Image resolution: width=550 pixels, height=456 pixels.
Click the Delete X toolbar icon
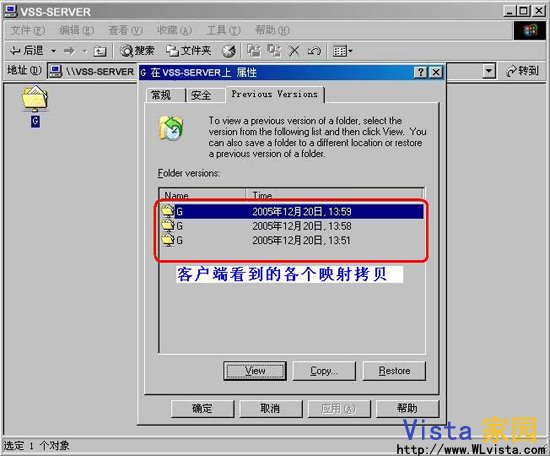(294, 51)
